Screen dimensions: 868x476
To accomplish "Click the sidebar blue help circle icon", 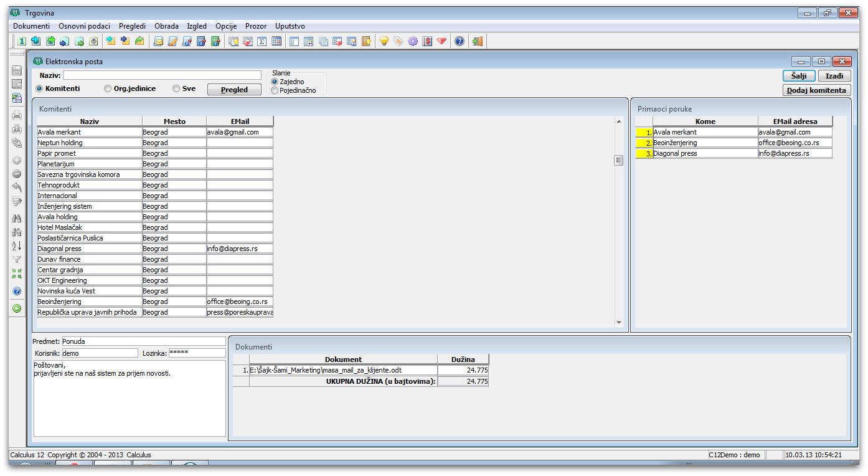I will click(x=17, y=291).
